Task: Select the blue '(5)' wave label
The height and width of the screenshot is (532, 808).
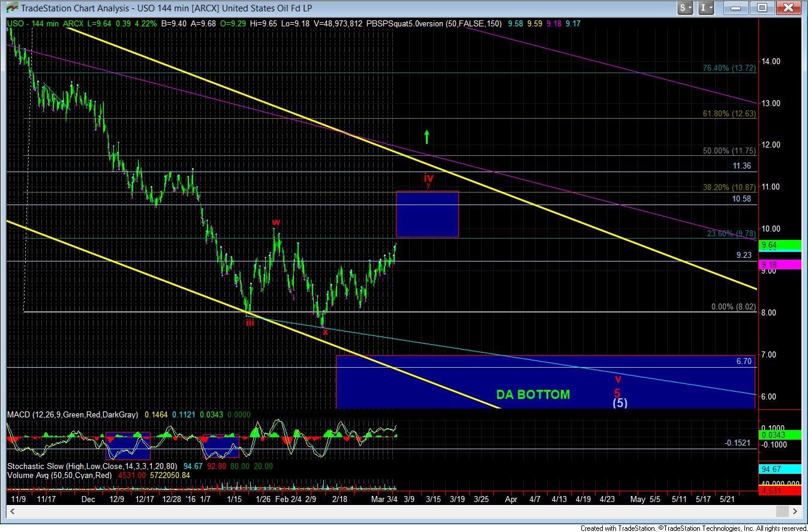Action: point(620,403)
